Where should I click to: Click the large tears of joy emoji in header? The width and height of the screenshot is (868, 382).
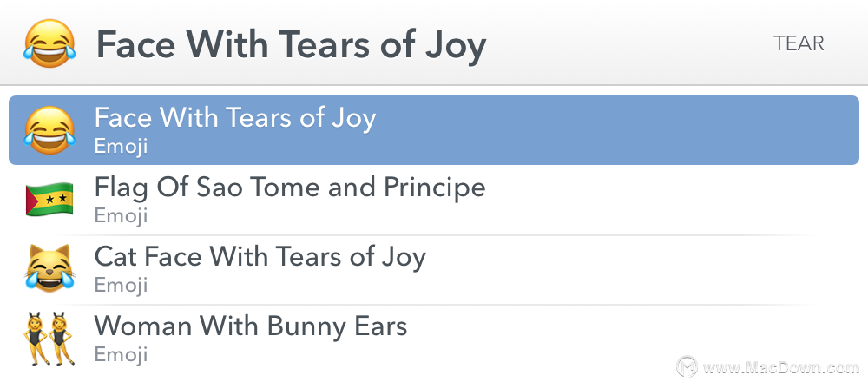click(49, 43)
